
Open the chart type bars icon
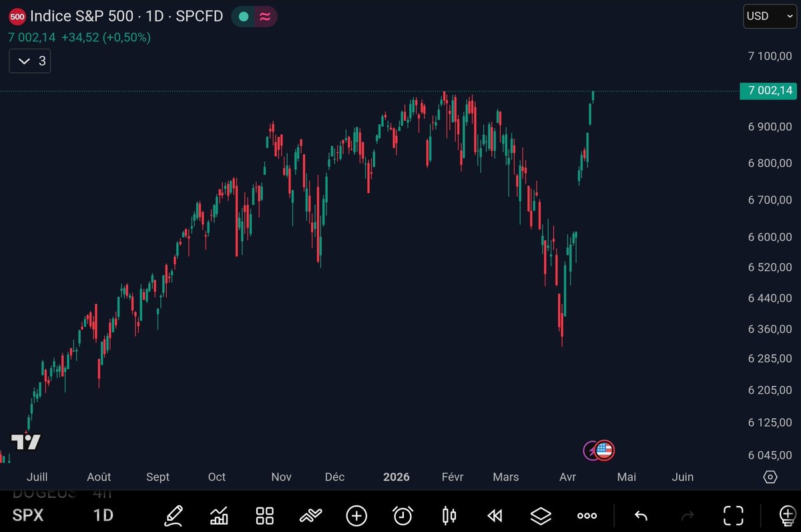coord(219,515)
